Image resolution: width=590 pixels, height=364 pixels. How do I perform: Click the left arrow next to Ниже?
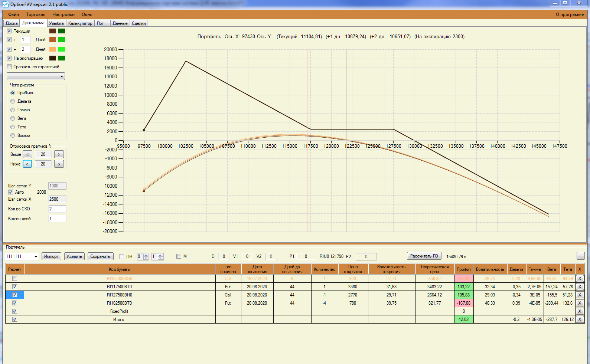click(x=27, y=164)
